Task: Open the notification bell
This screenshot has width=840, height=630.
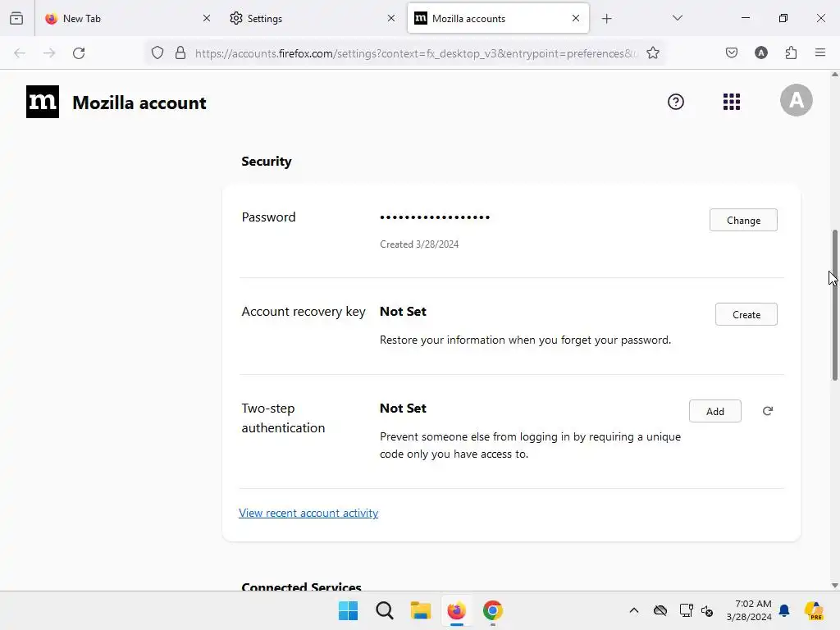Action: click(784, 610)
